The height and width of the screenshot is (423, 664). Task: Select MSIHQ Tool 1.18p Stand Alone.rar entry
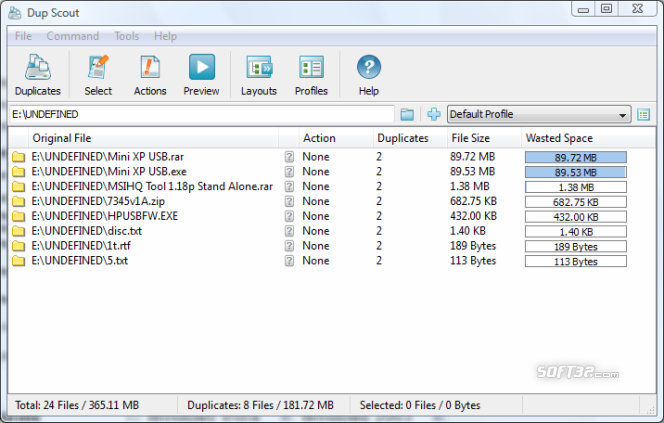152,187
